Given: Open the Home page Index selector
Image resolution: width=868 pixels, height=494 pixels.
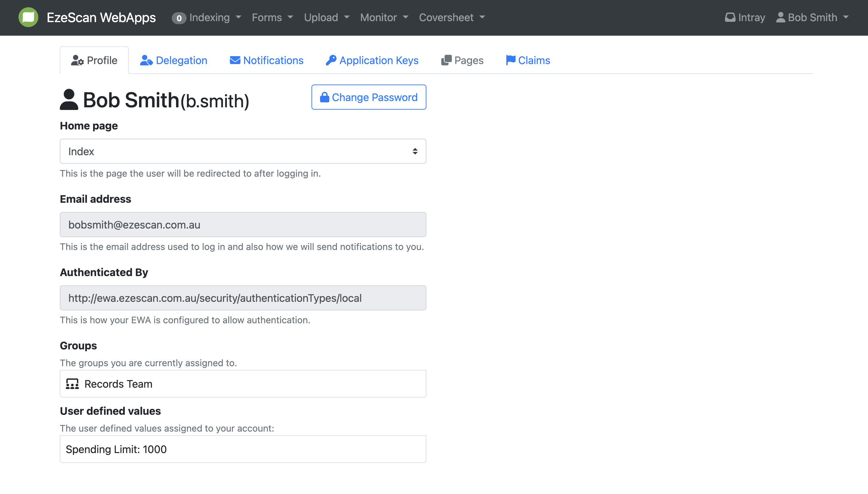Looking at the screenshot, I should pos(243,151).
